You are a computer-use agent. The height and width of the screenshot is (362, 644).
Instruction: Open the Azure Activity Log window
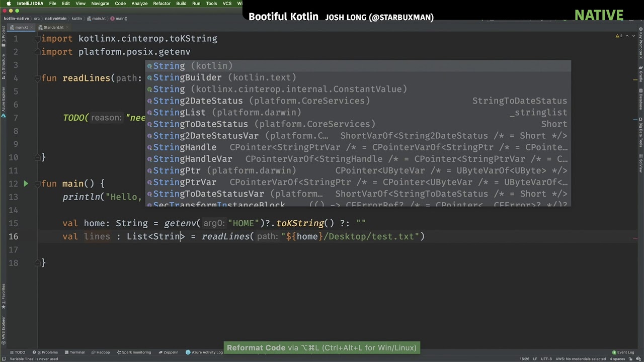coord(204,352)
